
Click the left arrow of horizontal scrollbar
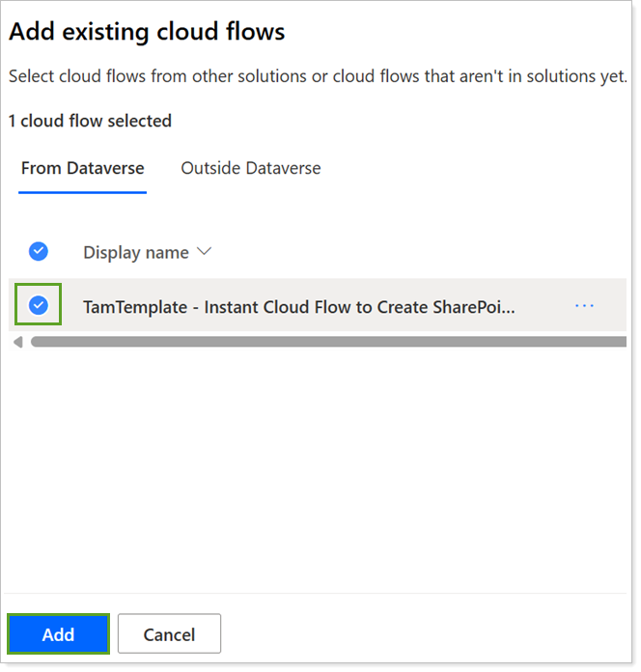pyautogui.click(x=17, y=342)
